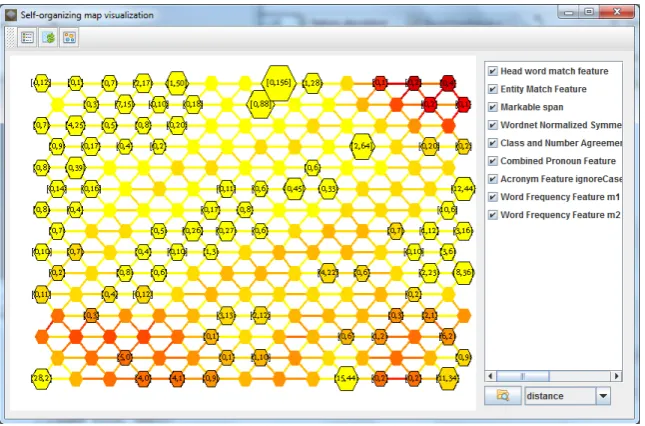Screen dimensions: 645x426
Task: Uncheck Entity Match Feature
Action: click(492, 89)
